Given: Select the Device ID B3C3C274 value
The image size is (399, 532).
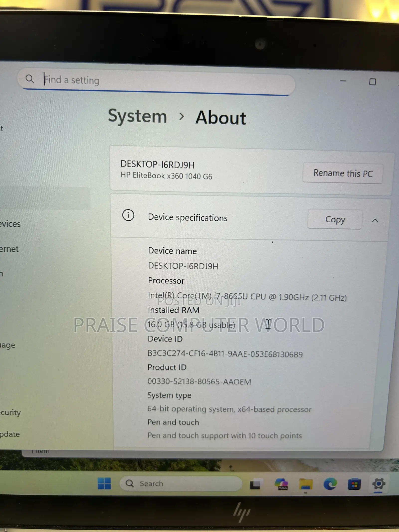Looking at the screenshot, I should [225, 354].
